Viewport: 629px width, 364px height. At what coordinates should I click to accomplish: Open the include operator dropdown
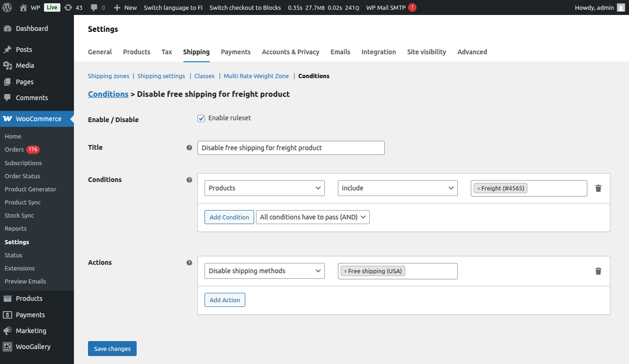tap(397, 188)
